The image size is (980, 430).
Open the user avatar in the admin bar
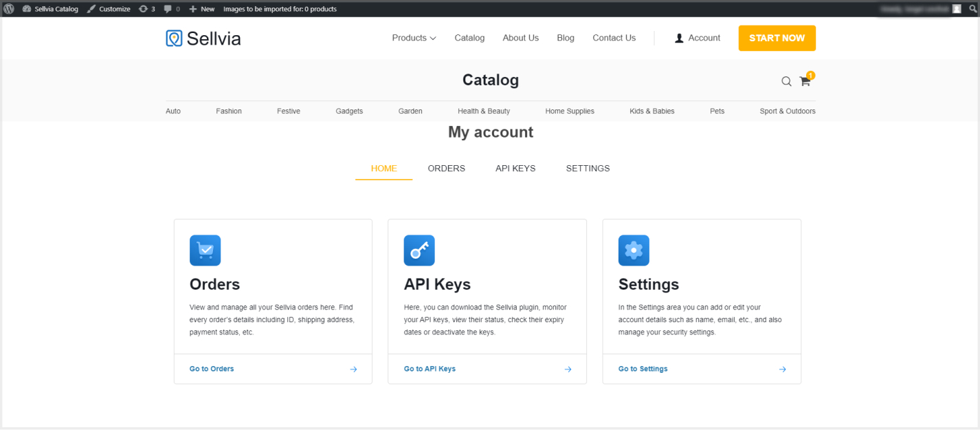(957, 9)
